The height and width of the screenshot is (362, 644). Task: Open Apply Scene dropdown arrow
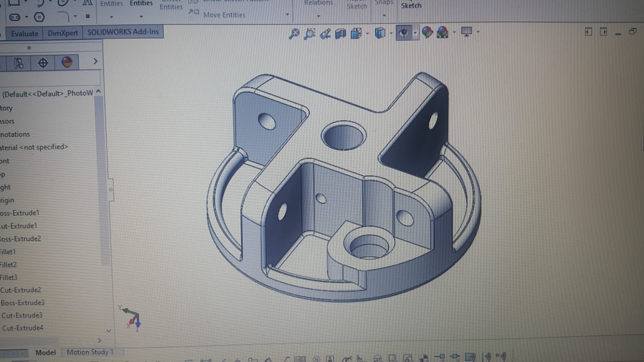[454, 33]
